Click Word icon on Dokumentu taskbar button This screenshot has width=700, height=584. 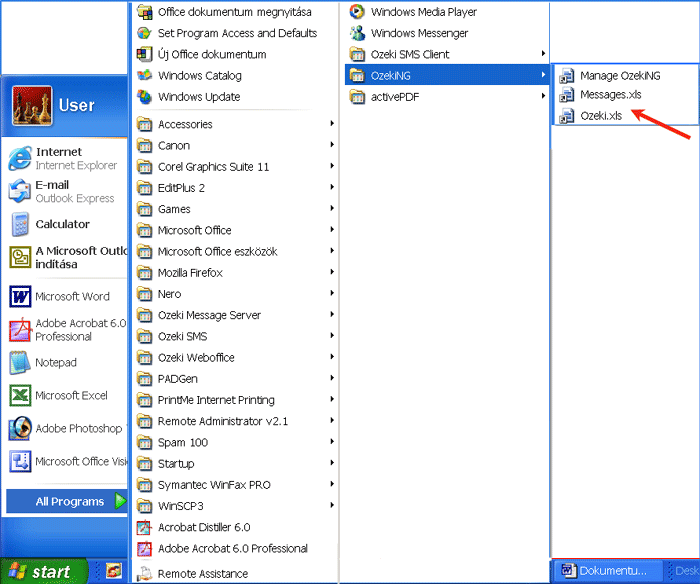point(568,570)
